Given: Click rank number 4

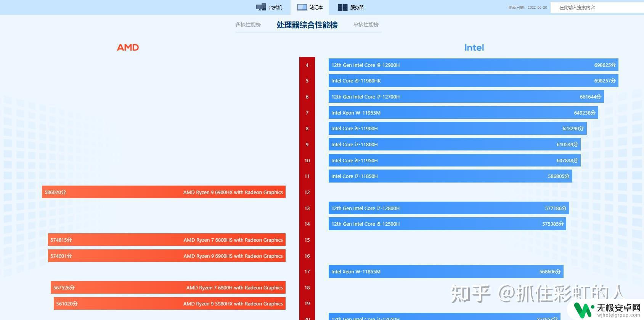Looking at the screenshot, I should click(x=307, y=65).
